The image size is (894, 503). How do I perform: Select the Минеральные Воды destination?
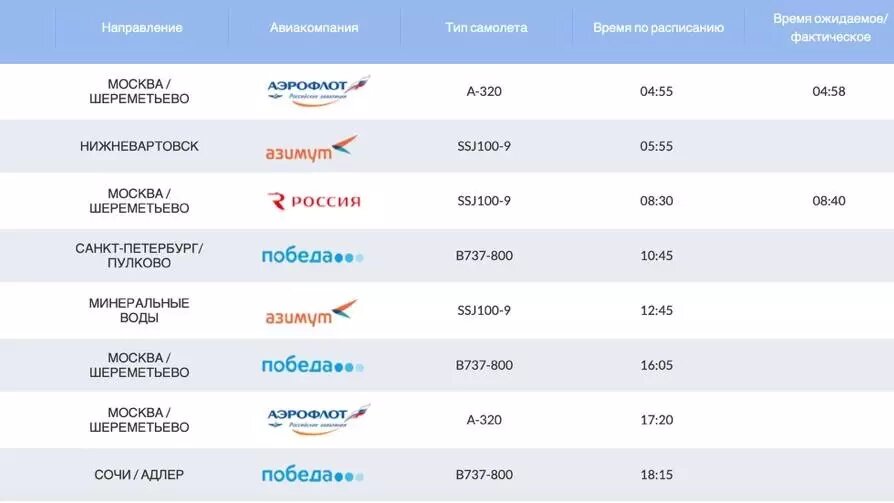click(139, 310)
